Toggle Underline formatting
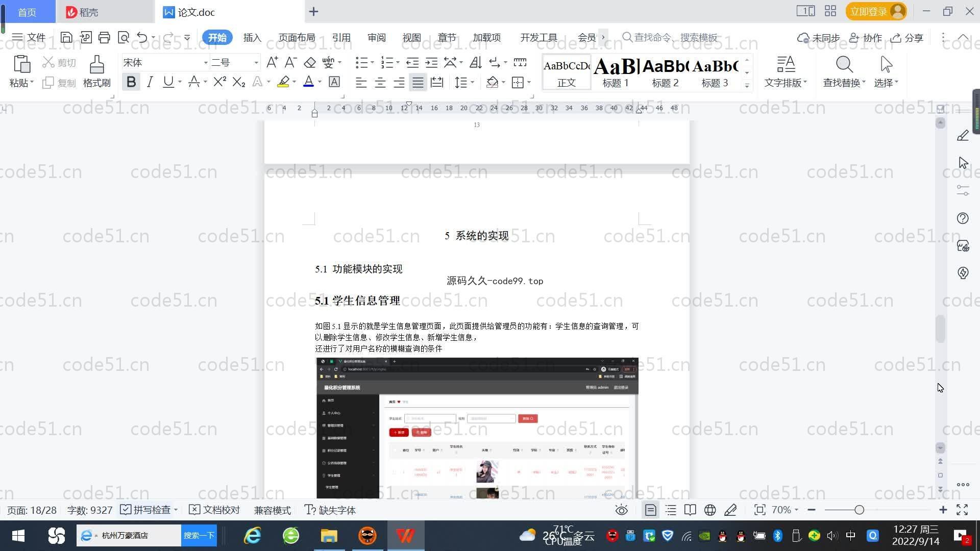This screenshot has height=551, width=980. click(x=168, y=82)
